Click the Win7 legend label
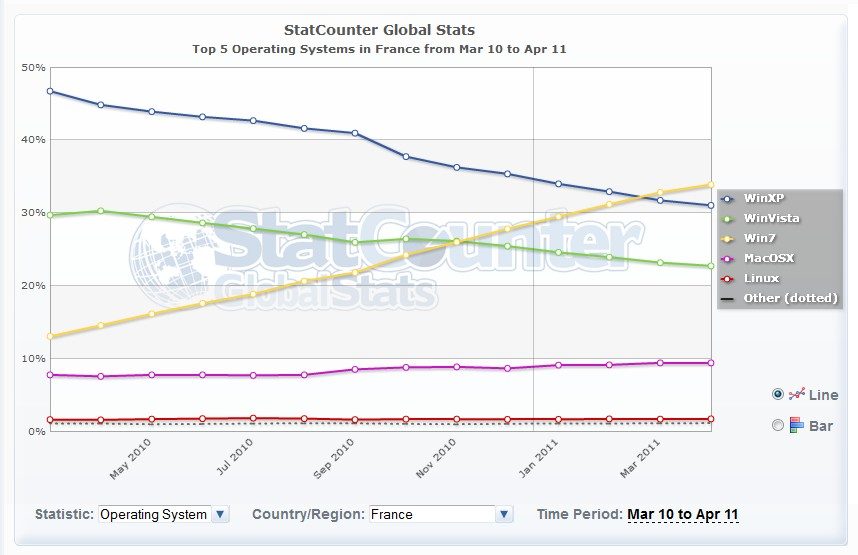The width and height of the screenshot is (858, 555). (761, 238)
